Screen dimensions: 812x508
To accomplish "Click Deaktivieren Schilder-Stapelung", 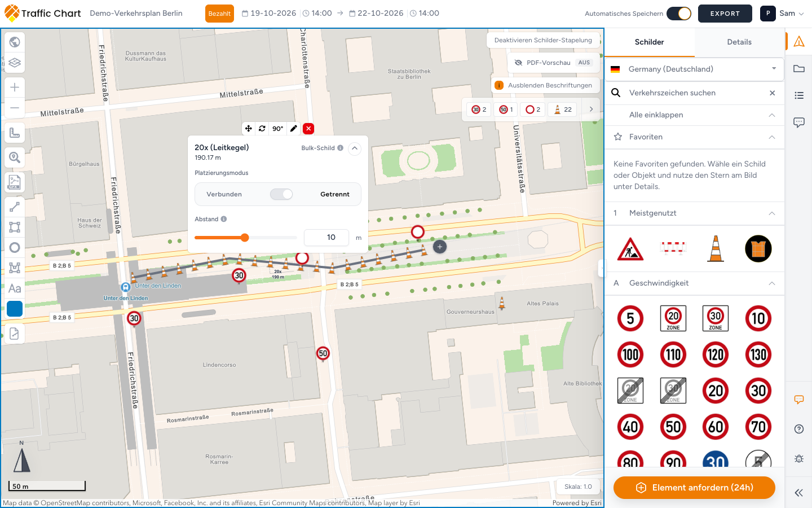I will pos(543,40).
